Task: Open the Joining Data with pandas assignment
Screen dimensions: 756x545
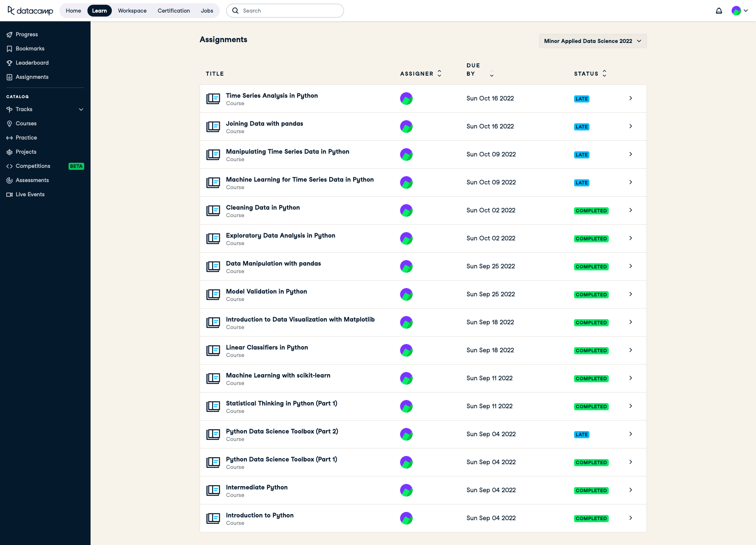Action: 264,123
